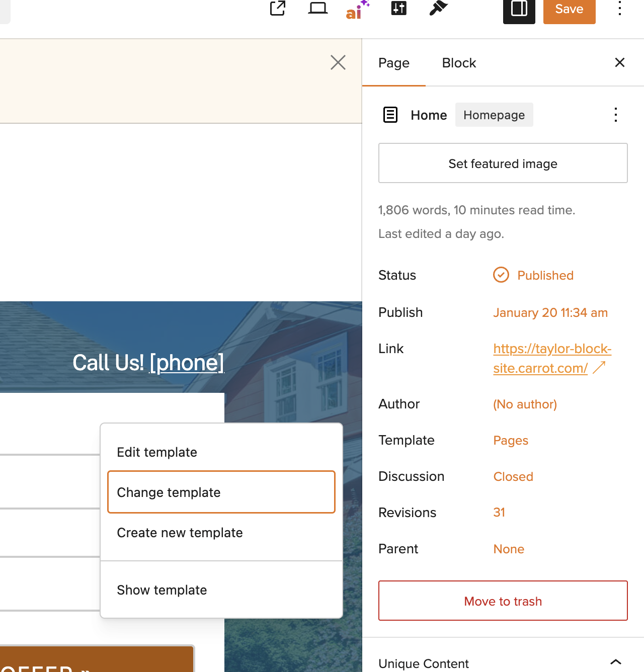Switch to the Block tab

click(458, 63)
